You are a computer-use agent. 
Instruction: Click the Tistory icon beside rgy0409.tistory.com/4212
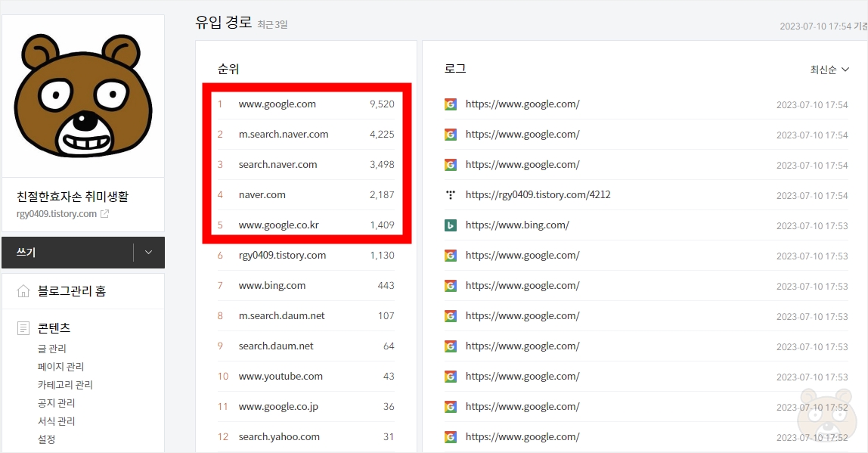click(451, 195)
